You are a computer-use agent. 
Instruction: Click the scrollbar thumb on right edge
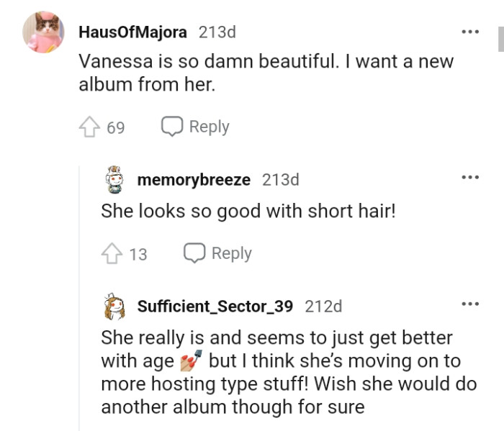pyautogui.click(x=501, y=40)
